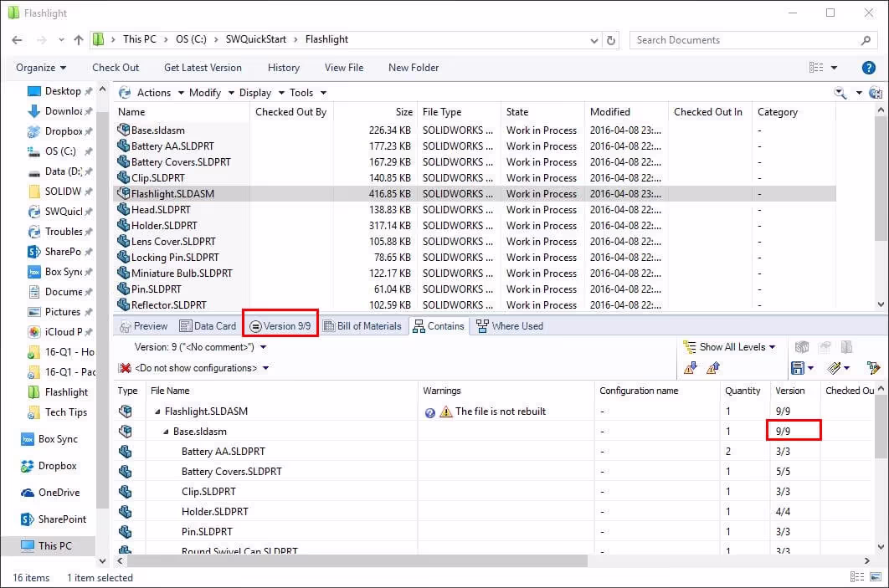This screenshot has width=889, height=588.
Task: Select Holder.SLDPRT in the Contains tree
Action: click(x=214, y=512)
